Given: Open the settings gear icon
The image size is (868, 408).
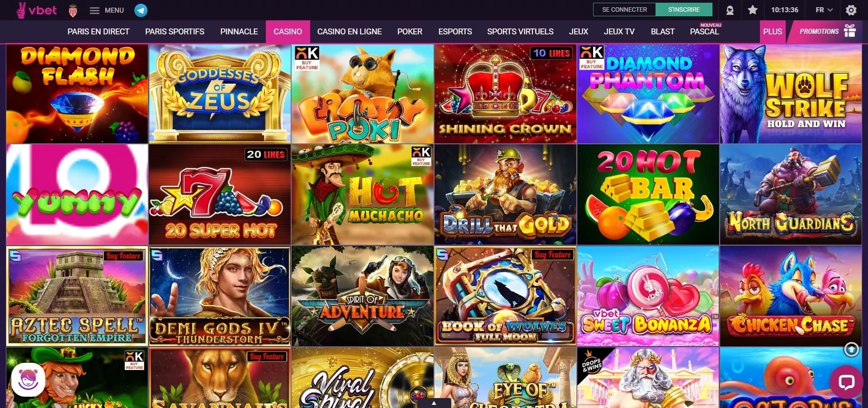Looking at the screenshot, I should 851,10.
